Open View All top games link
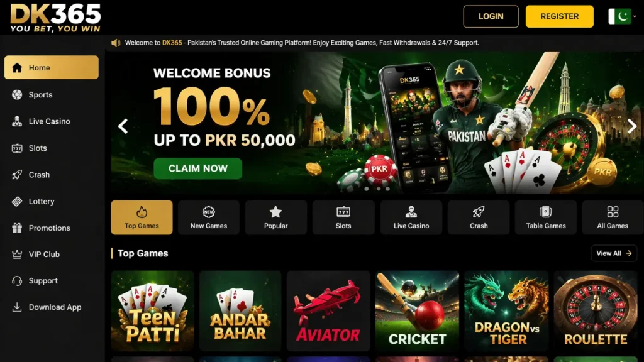This screenshot has width=644, height=362. click(614, 253)
